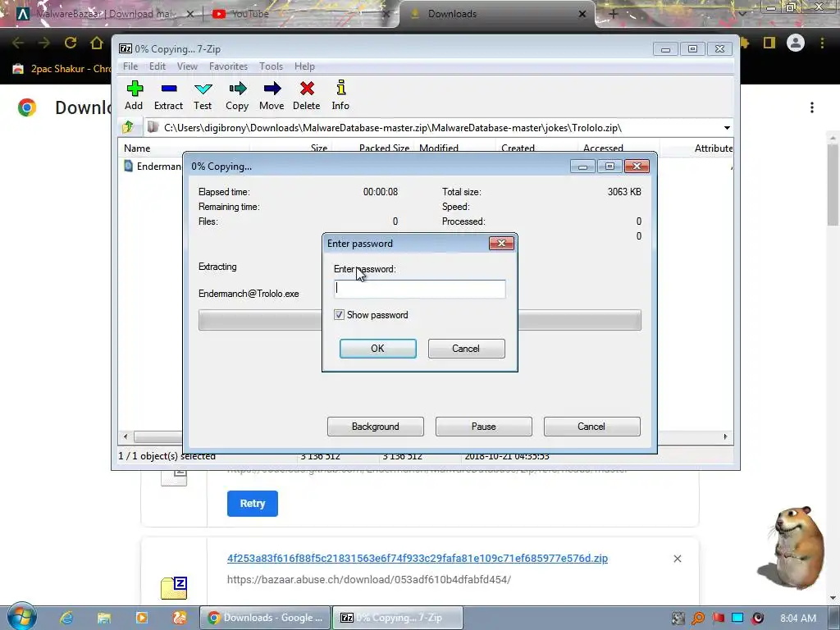Open the media player taskbar icon
Screen dimensions: 840x630
pyautogui.click(x=141, y=618)
